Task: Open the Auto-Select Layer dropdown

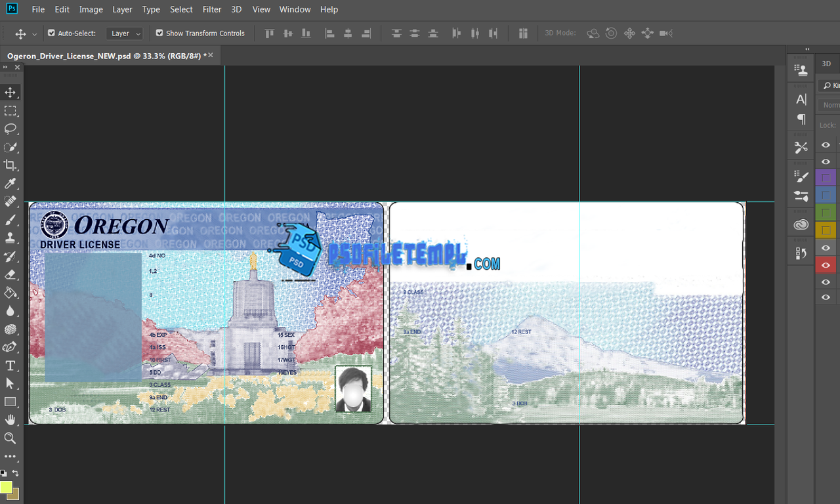Action: point(125,33)
